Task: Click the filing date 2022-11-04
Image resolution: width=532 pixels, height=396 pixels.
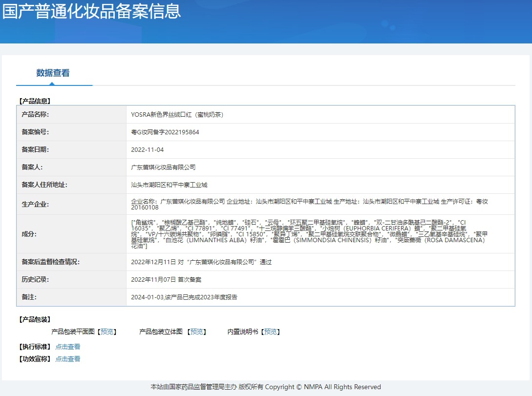Action: tap(148, 150)
